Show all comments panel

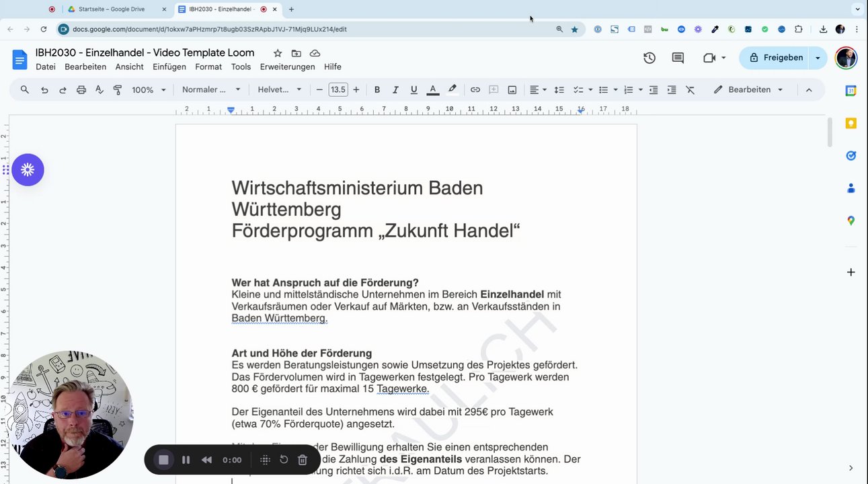678,58
